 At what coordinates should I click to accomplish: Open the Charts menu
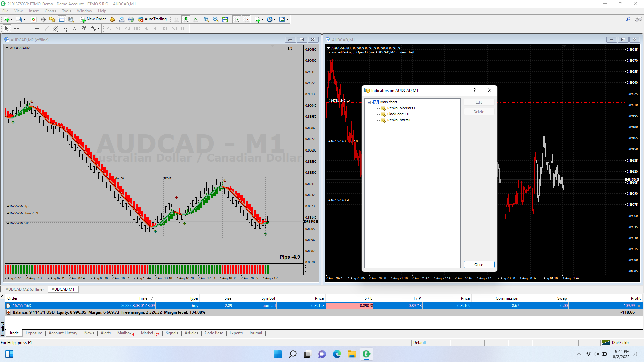pos(50,11)
